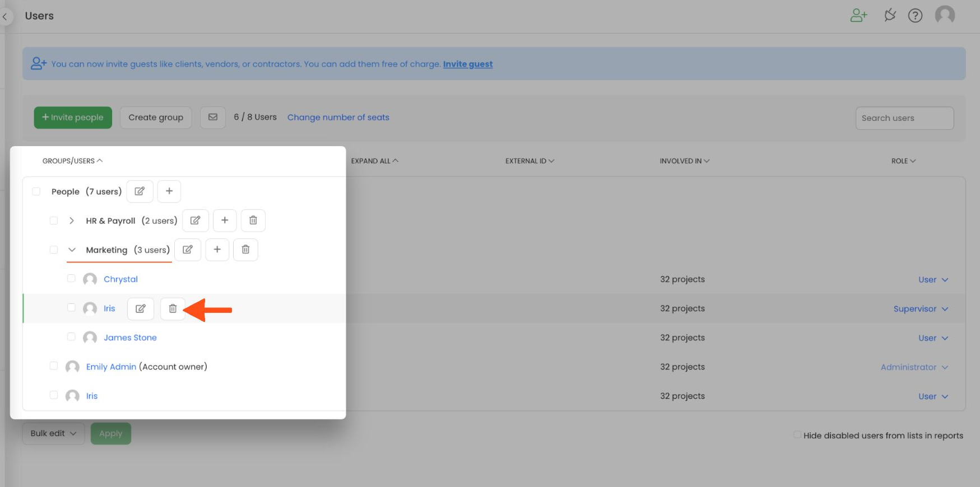980x487 pixels.
Task: Tick the checkbox for James Stone
Action: pyautogui.click(x=71, y=336)
